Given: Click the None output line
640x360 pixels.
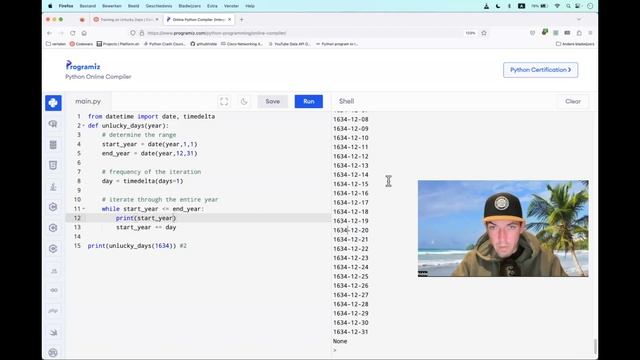Looking at the screenshot, I should (x=340, y=341).
